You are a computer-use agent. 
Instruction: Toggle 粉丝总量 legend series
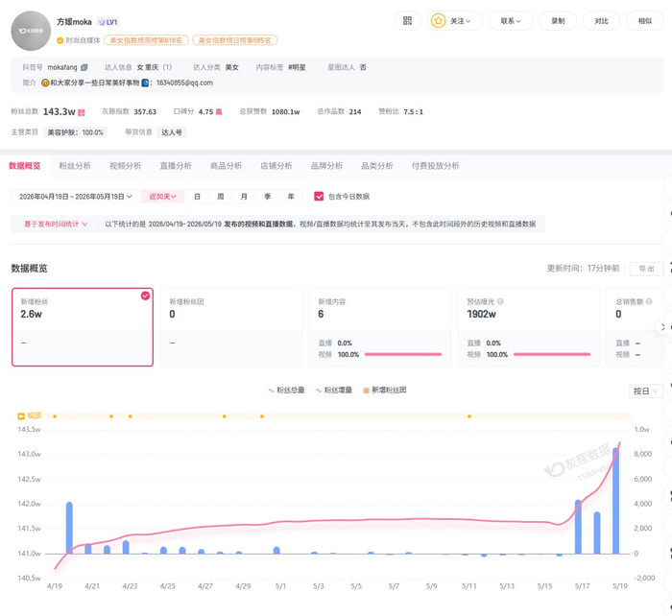point(286,390)
